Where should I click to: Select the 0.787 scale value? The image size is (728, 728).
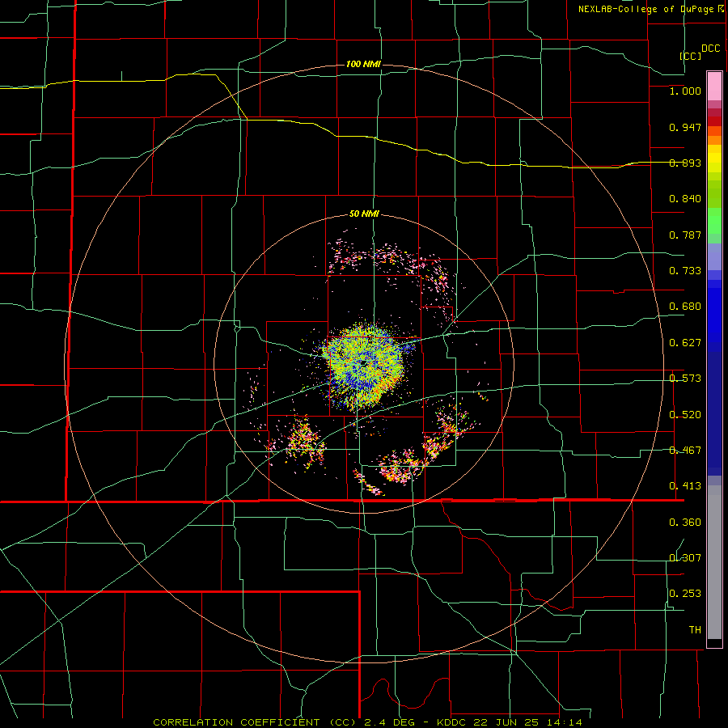tap(685, 235)
